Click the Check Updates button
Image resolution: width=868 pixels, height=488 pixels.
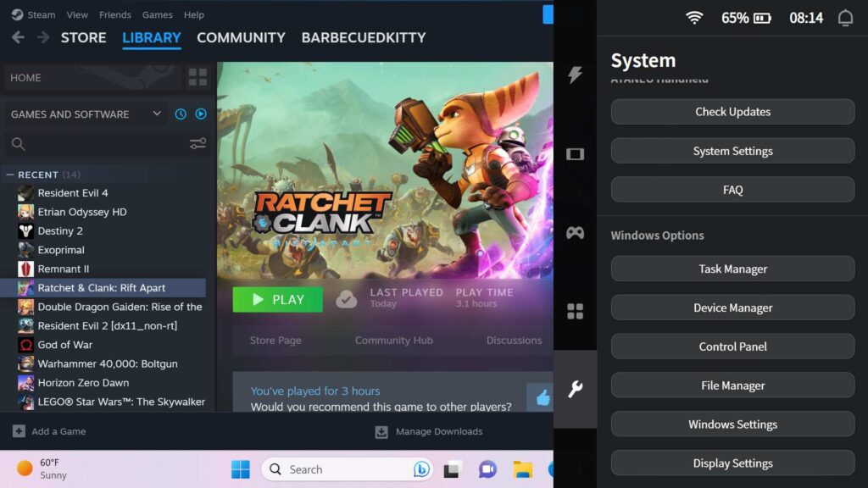click(732, 112)
